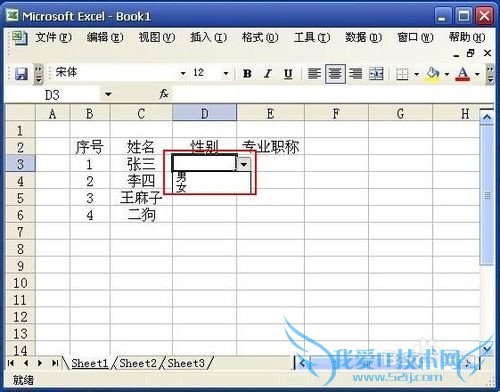Open the 帮助(H) menu
The image size is (500, 392).
pos(467,37)
